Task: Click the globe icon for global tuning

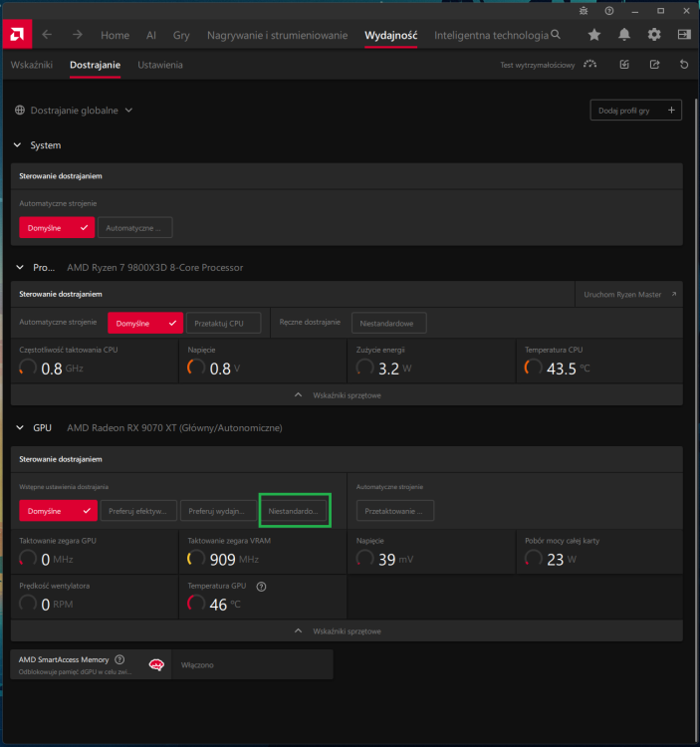Action: [x=20, y=110]
